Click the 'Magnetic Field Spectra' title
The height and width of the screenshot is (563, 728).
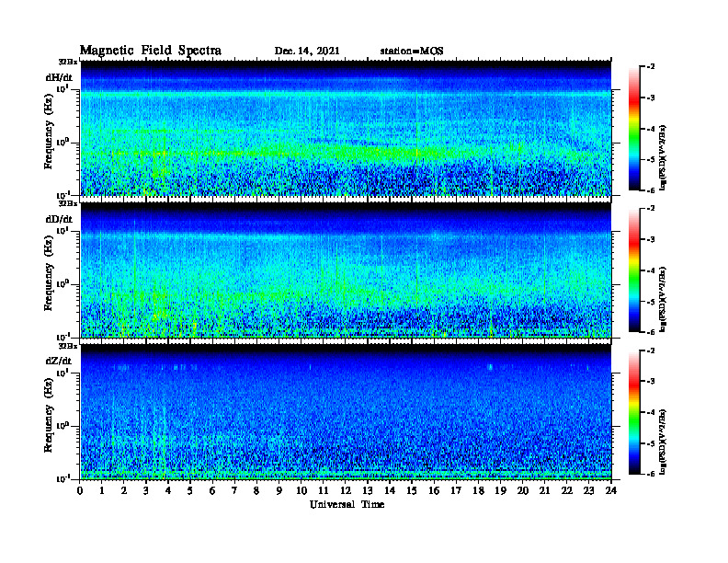[151, 51]
